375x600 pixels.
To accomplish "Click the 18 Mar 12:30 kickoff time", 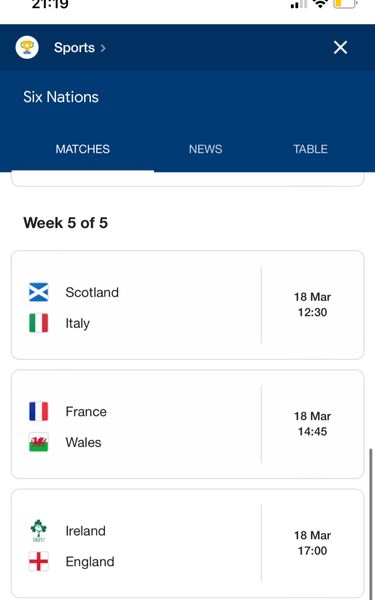I will tap(312, 305).
